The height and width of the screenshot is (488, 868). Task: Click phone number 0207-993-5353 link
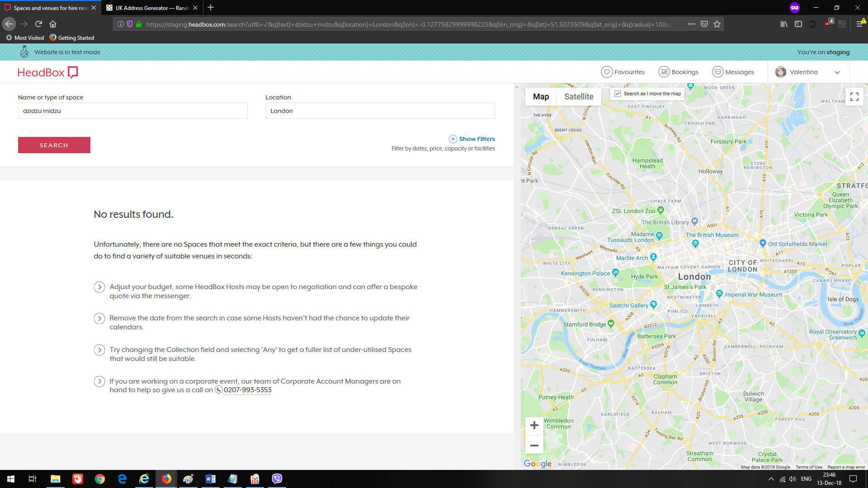coord(247,390)
